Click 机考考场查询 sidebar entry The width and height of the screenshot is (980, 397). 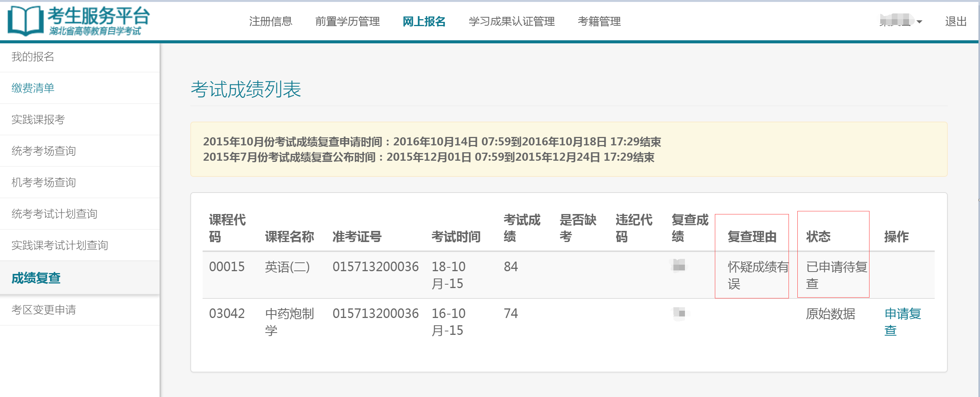(x=44, y=183)
